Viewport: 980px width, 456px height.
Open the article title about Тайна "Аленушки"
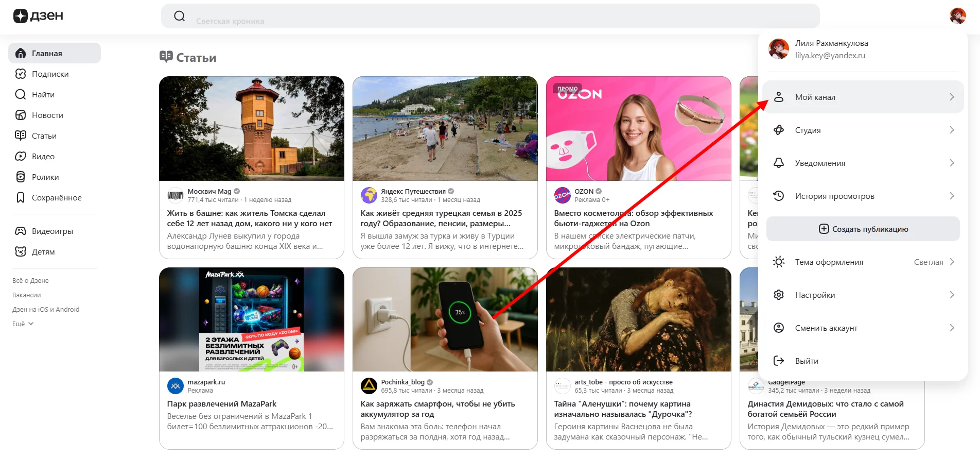[x=623, y=409]
